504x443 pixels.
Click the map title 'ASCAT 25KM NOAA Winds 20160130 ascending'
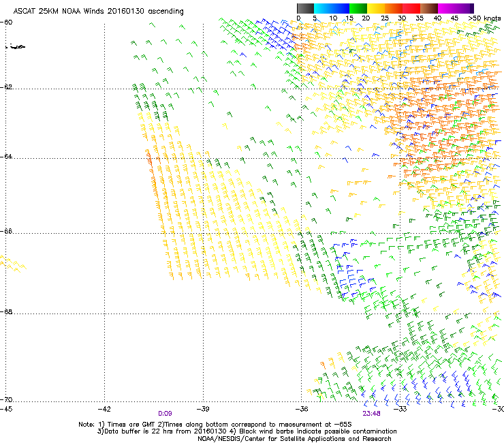(98, 12)
